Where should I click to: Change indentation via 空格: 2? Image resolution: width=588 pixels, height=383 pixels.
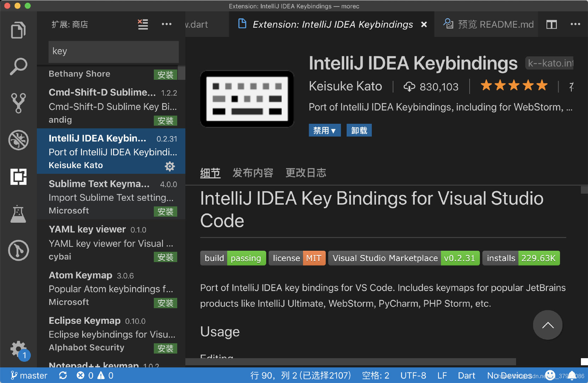[376, 376]
